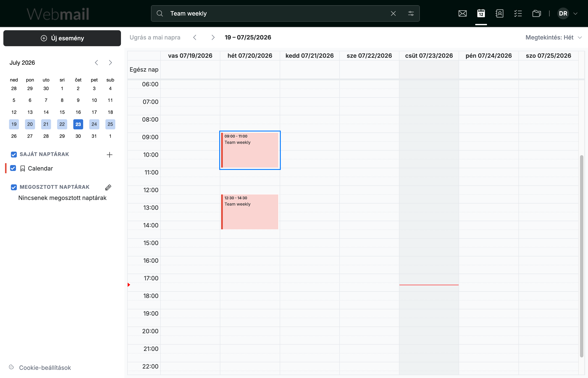Viewport: 588px width, 378px height.
Task: Show next month in mini calendar
Action: coord(110,63)
